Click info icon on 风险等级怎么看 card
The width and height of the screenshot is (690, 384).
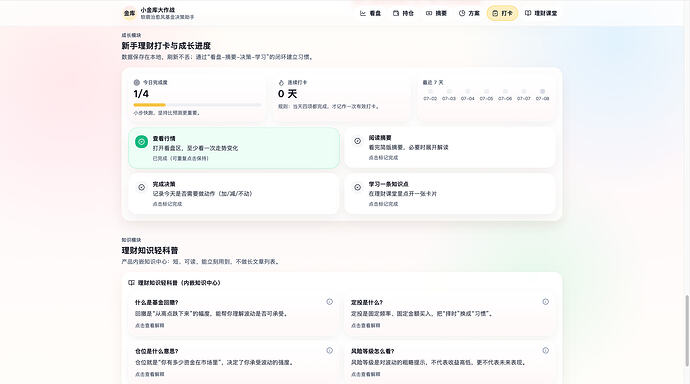pyautogui.click(x=546, y=351)
